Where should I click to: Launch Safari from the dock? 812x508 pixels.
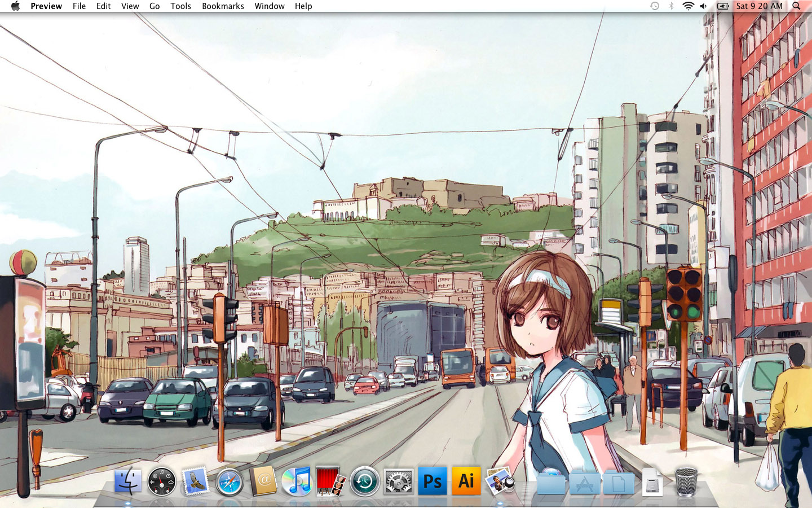tap(230, 482)
